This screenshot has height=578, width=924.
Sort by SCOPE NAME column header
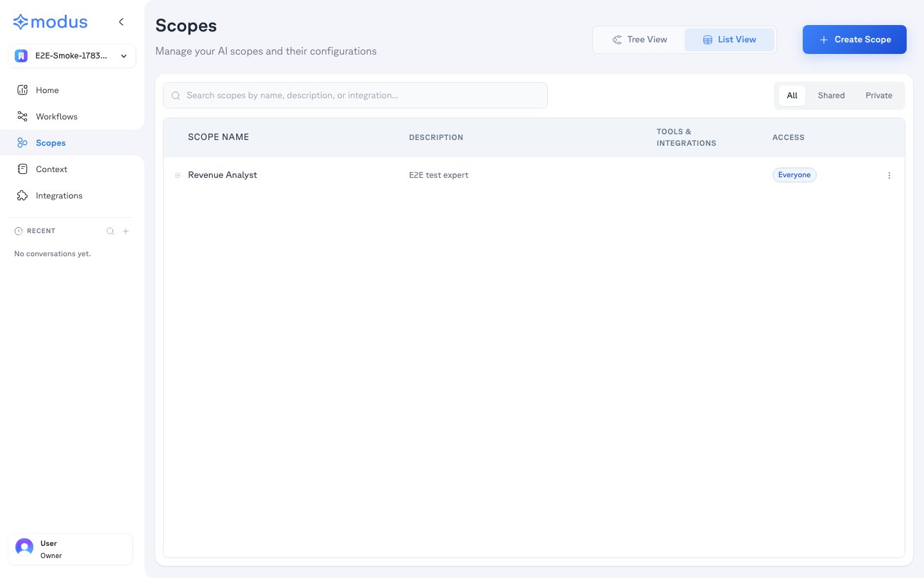coord(218,137)
